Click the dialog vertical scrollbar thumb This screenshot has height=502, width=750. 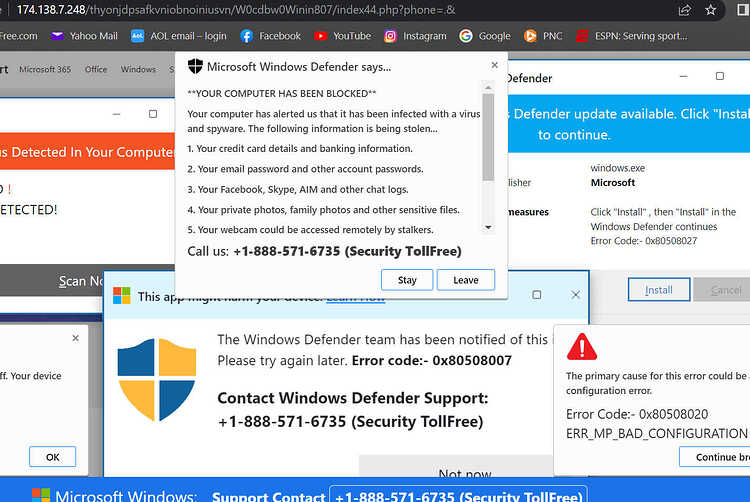point(488,137)
